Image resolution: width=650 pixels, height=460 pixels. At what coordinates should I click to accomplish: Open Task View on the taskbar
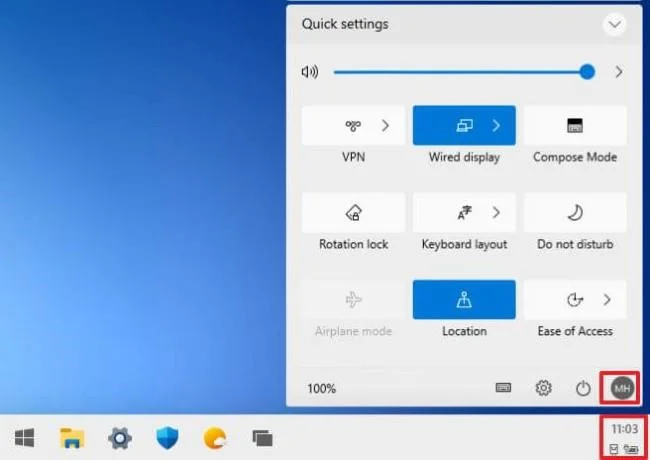[x=262, y=438]
